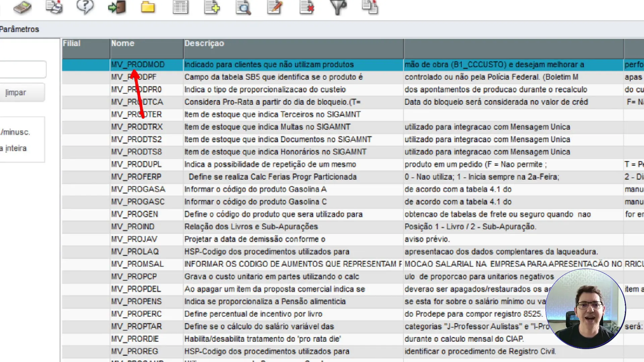644x362 pixels.
Task: Open the spreadsheet grid view icon
Action: pos(180,7)
